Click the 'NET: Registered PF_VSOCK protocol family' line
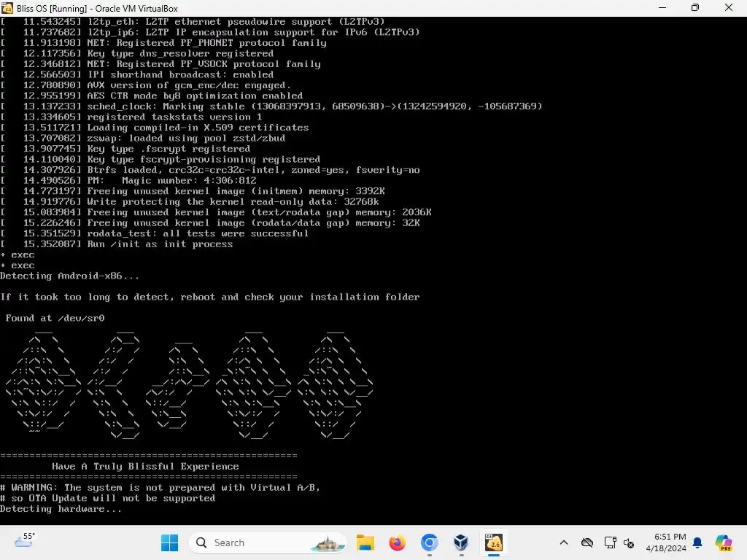The width and height of the screenshot is (747, 560). pyautogui.click(x=160, y=64)
